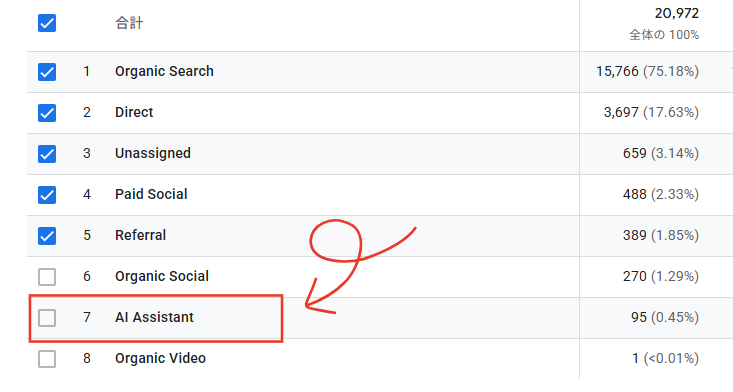Click the Organic Social channel label
Screen dimensions: 733x392
click(x=162, y=276)
